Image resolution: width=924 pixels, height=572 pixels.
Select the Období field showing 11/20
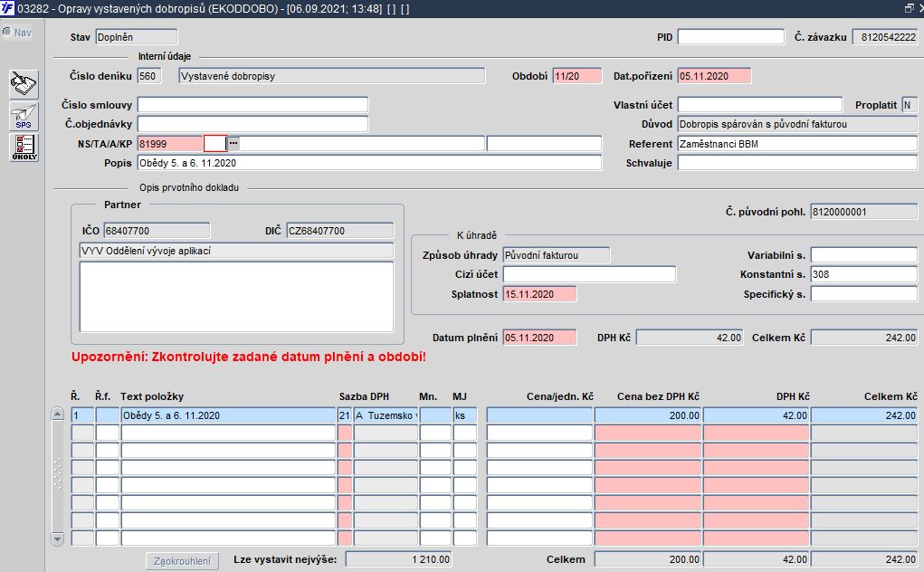[x=576, y=76]
